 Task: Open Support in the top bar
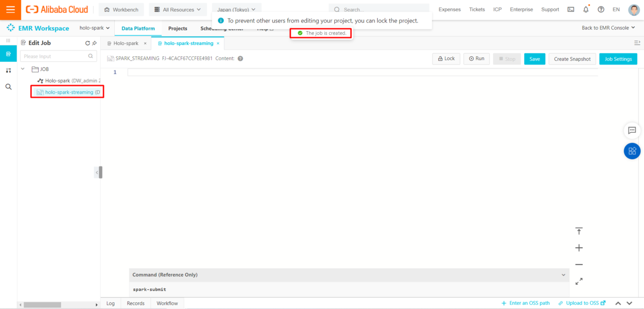[x=550, y=10]
